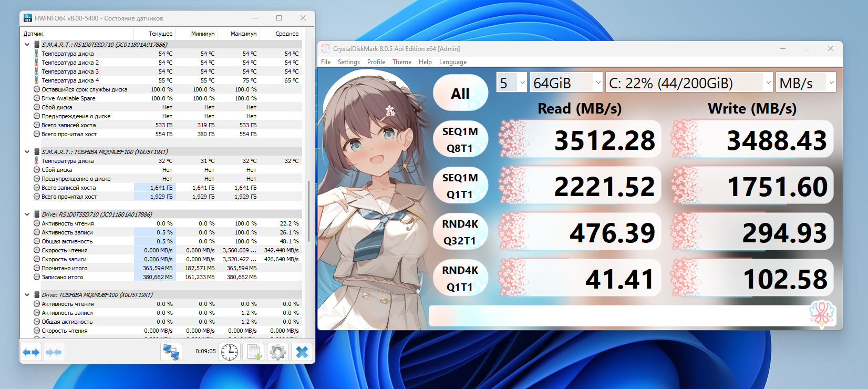The height and width of the screenshot is (389, 868).
Task: Open the Profile menu in CrystalDiskMark
Action: [376, 62]
